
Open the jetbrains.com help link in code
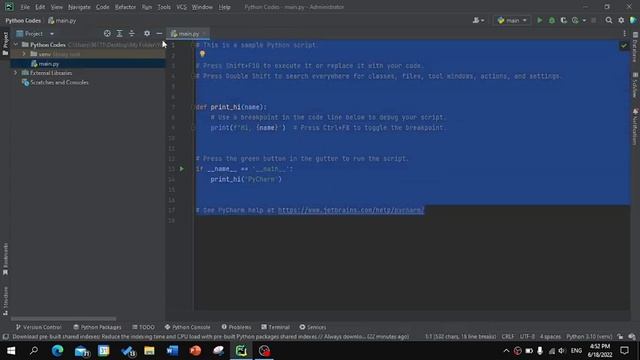tap(351, 210)
